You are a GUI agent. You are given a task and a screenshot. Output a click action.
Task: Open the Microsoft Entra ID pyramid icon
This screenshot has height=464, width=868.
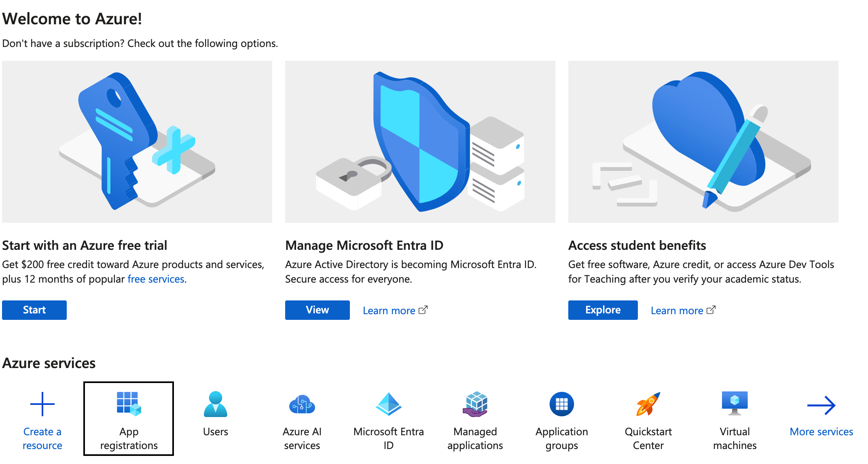tap(388, 404)
